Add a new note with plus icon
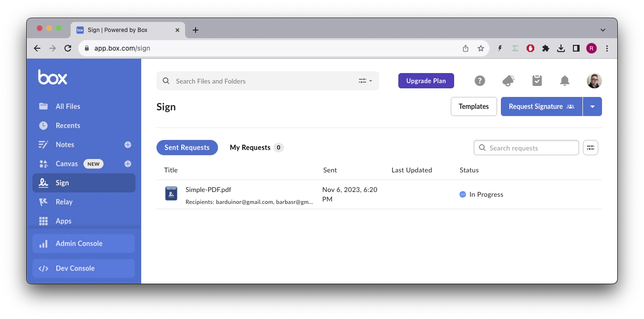 click(x=128, y=145)
